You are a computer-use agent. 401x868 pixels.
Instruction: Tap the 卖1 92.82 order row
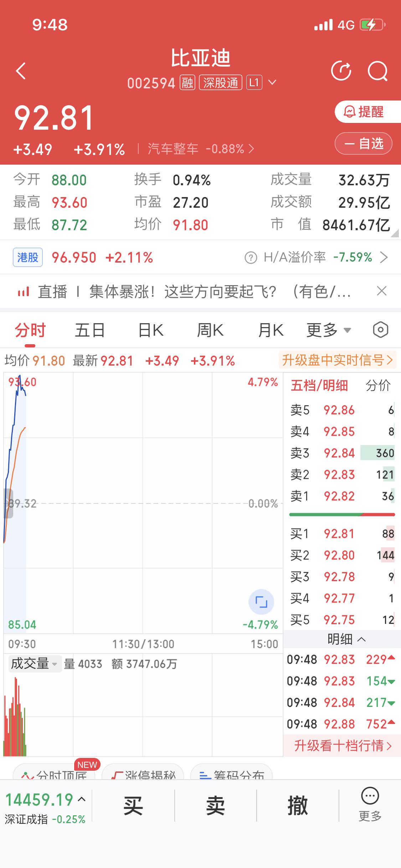click(342, 496)
